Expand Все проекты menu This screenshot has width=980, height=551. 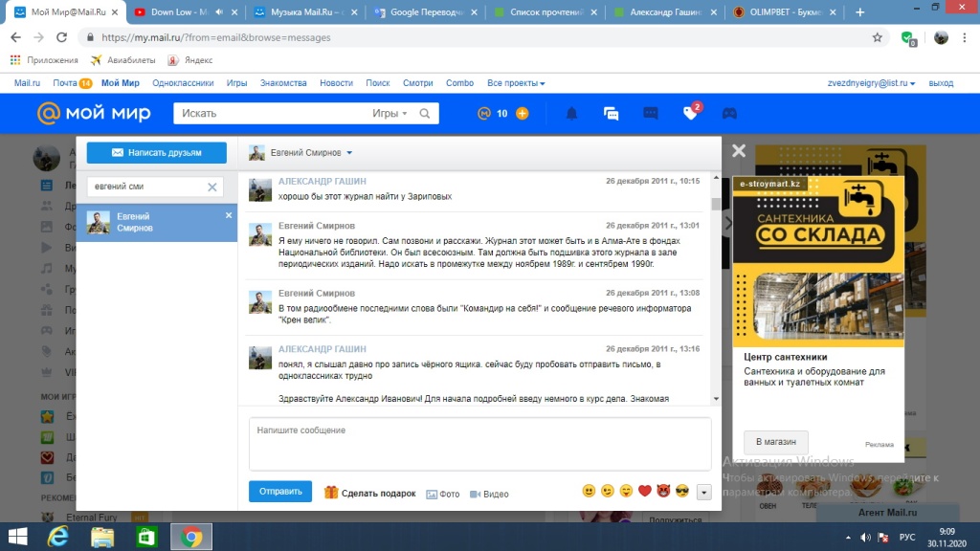(x=516, y=83)
